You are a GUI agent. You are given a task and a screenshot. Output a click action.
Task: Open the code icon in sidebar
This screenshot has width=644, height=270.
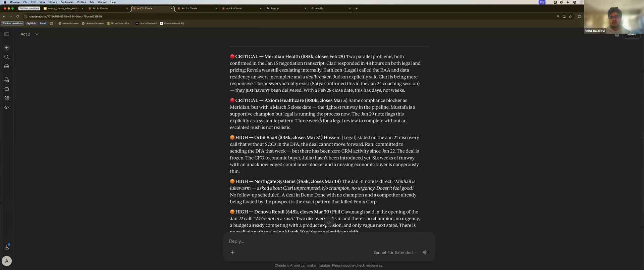click(x=7, y=107)
